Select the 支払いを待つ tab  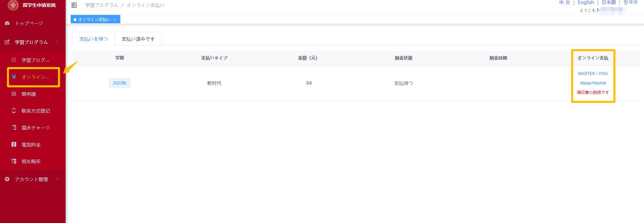coord(94,39)
